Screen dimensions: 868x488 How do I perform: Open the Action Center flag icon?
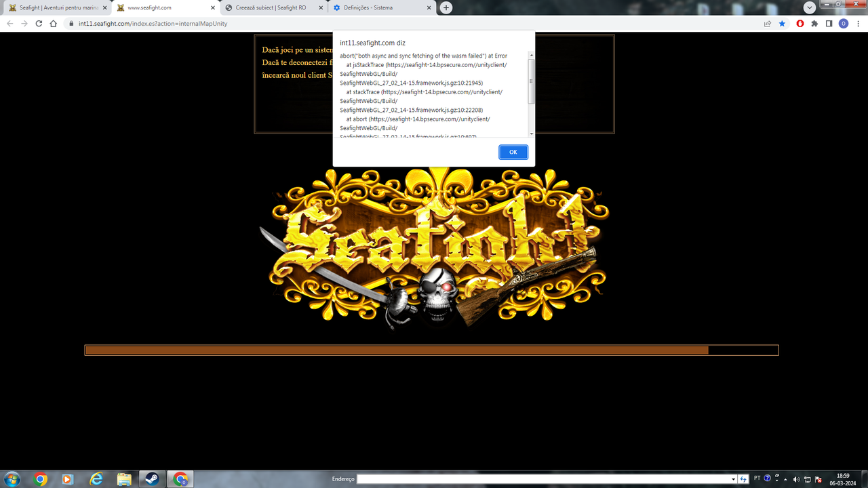[x=817, y=479]
